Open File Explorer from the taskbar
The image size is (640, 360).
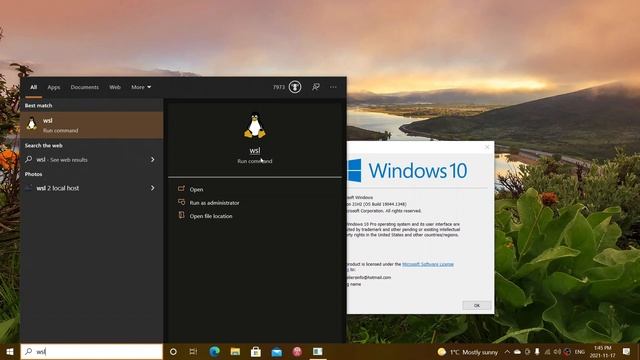[235, 351]
